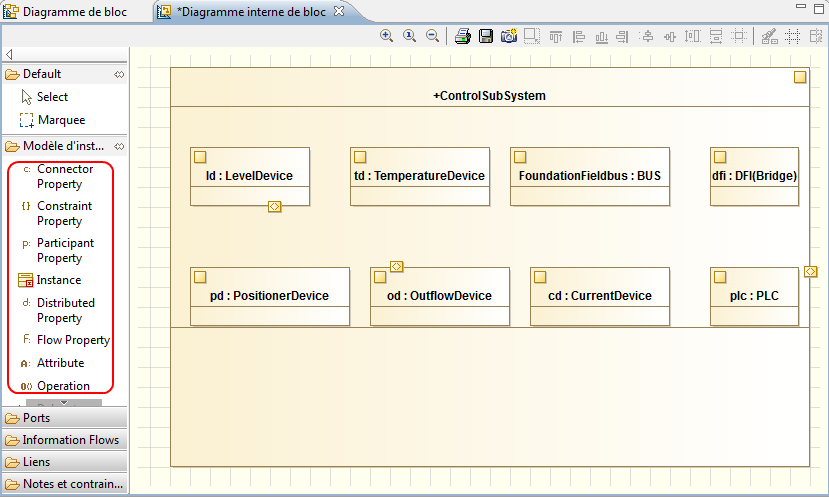Screen dimensions: 829x497
Task: Select the od : OutflowDevice block
Action: tap(440, 296)
